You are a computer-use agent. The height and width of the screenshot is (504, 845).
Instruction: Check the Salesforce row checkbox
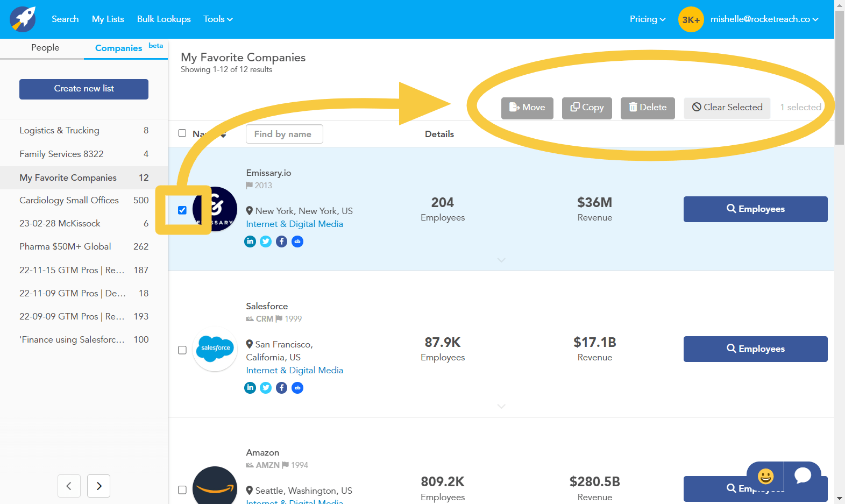point(182,350)
